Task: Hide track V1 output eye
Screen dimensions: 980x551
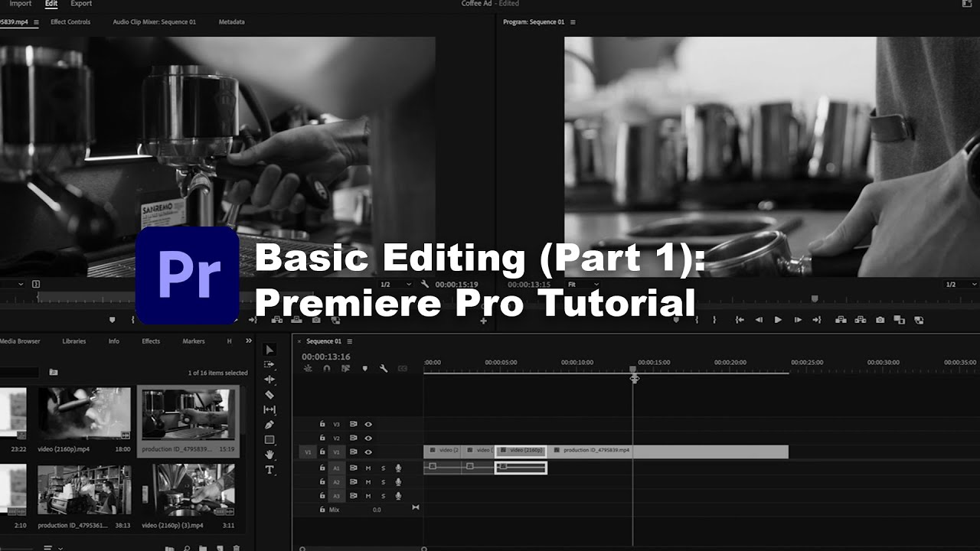Action: pos(368,452)
